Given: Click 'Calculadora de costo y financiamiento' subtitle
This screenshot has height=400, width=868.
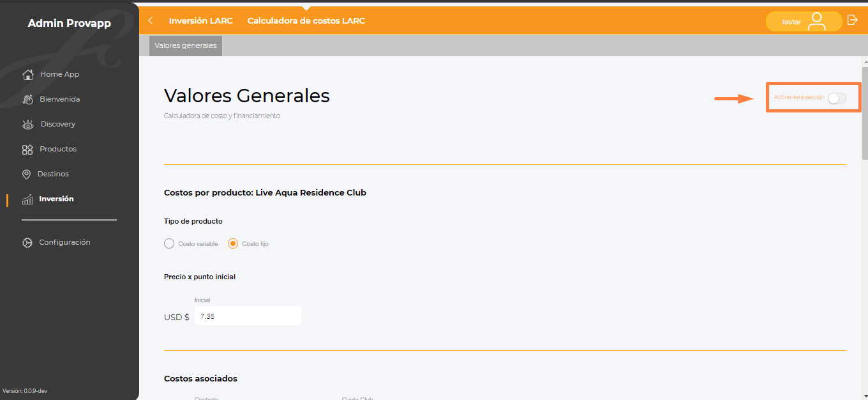Looking at the screenshot, I should (222, 116).
